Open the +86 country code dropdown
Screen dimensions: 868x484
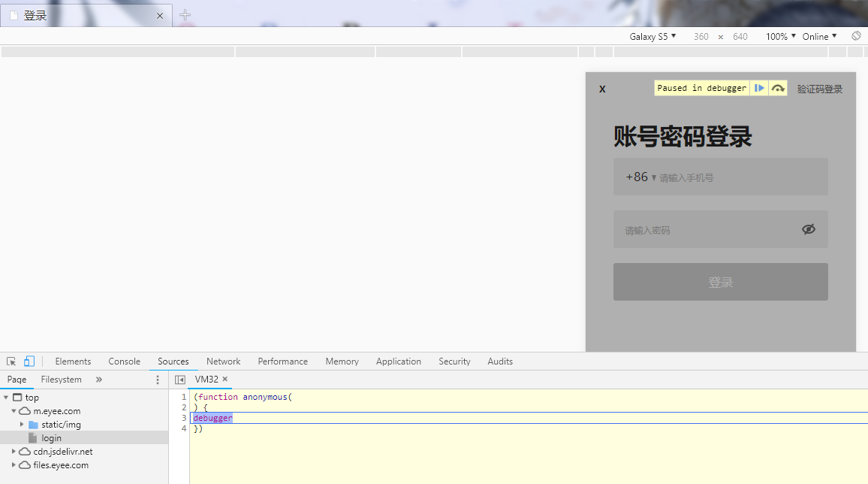click(638, 177)
